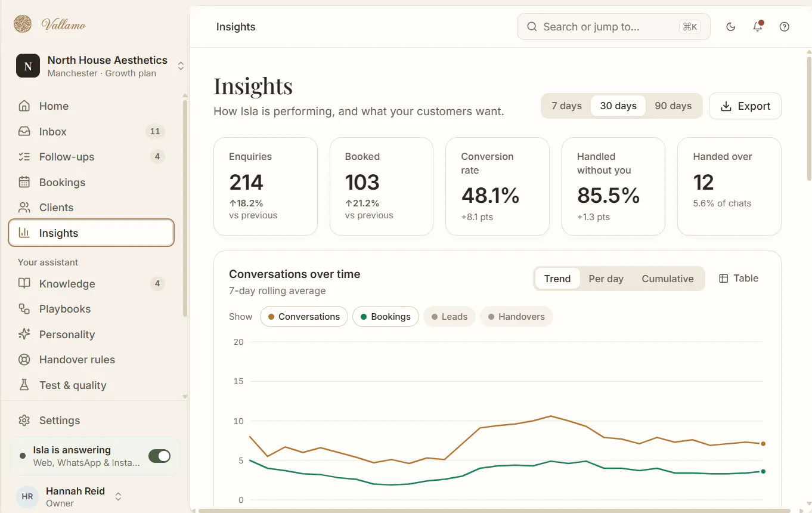This screenshot has width=812, height=513.
Task: Click the Follow-ups checklist icon
Action: [24, 157]
